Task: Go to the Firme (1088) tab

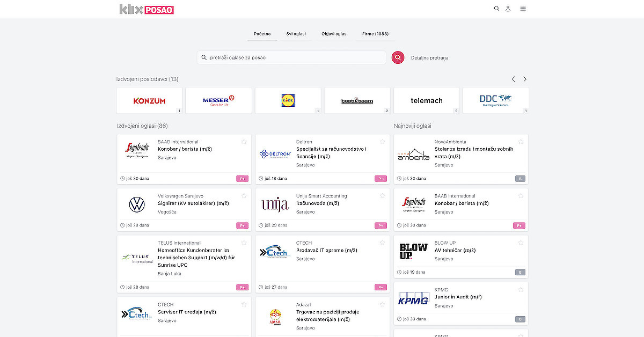Action: click(x=375, y=34)
